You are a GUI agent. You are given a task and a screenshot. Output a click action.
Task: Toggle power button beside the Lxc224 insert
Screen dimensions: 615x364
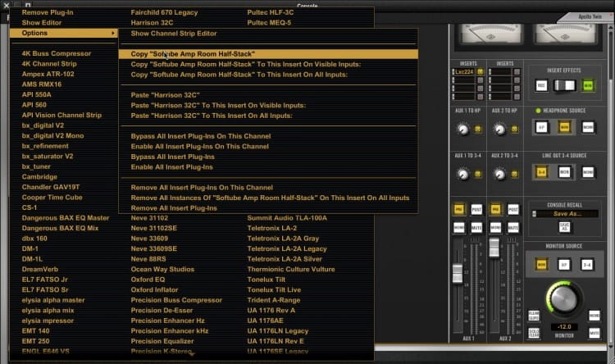[480, 72]
